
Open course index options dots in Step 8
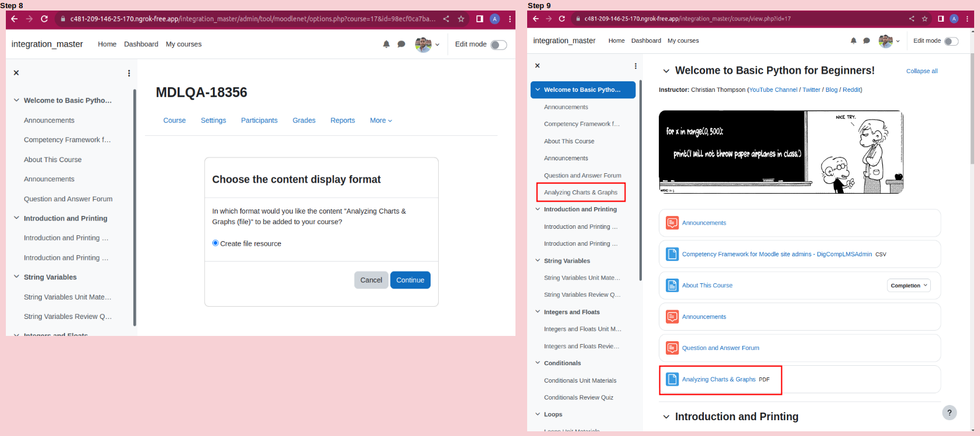coord(129,73)
